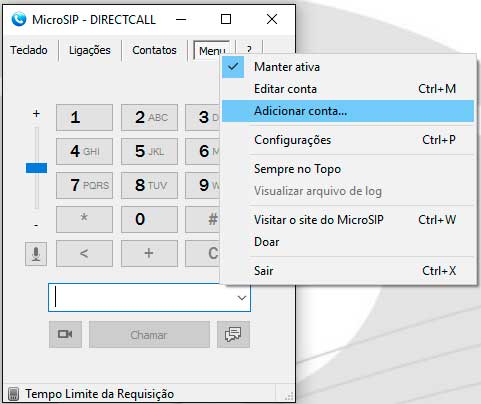Screen dimensions: 481x404
Task: Click the plus key below the zero key
Action: coord(149,253)
